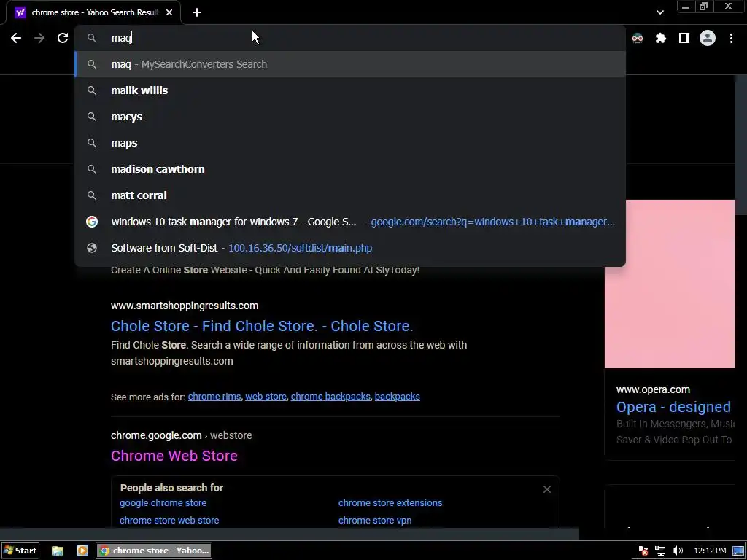Open a new tab with the plus button
Screen dimensions: 747x560
[x=197, y=12]
